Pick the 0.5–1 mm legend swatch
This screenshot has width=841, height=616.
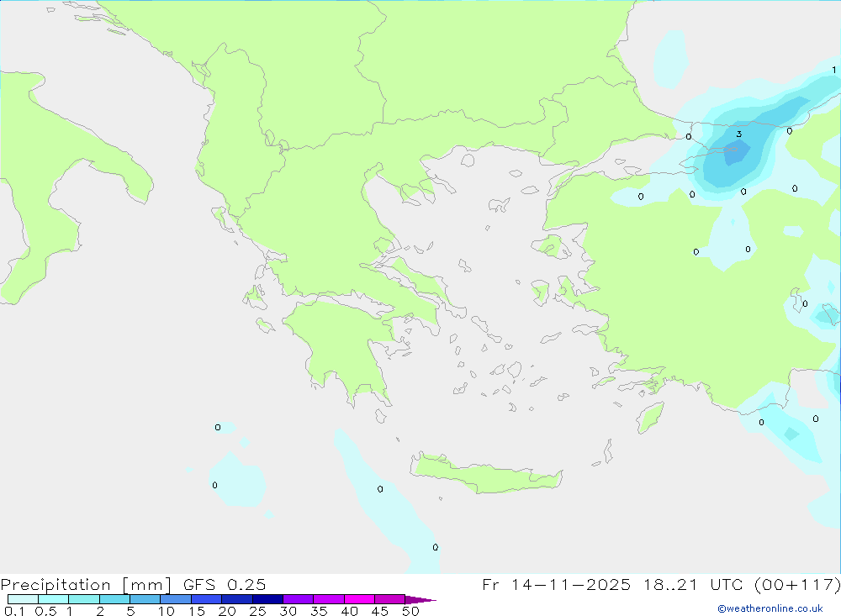pos(53,599)
